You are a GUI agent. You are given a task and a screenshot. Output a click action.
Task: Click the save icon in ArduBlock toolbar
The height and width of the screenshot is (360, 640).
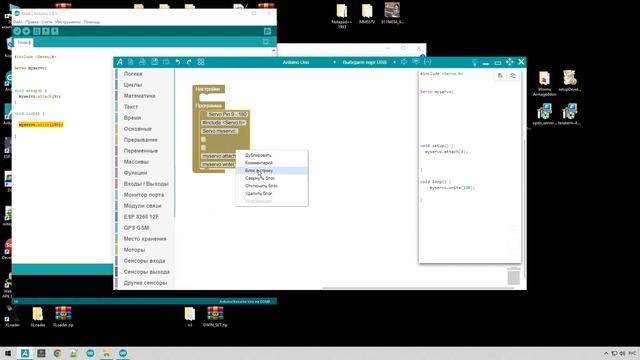(154, 62)
